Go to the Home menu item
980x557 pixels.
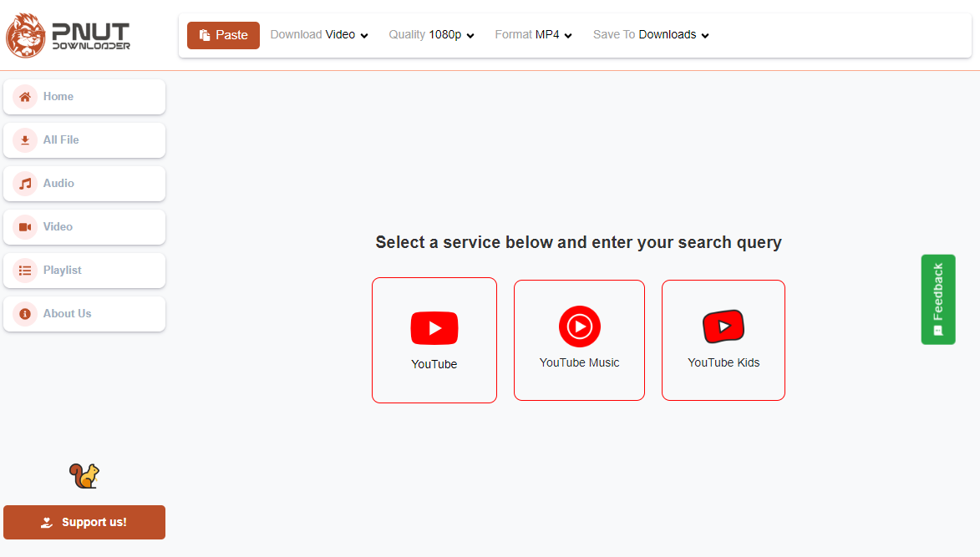tap(84, 97)
